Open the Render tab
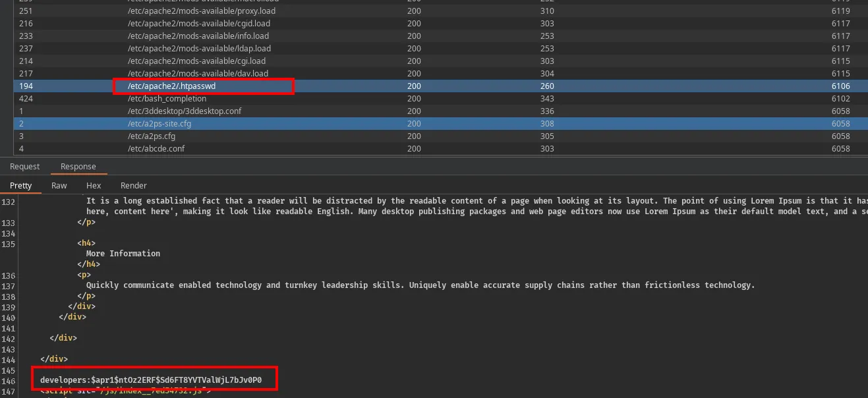 (133, 186)
